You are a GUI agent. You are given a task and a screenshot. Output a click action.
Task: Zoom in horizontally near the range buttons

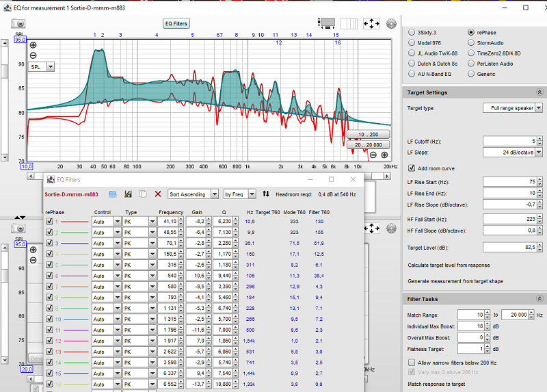[x=384, y=155]
